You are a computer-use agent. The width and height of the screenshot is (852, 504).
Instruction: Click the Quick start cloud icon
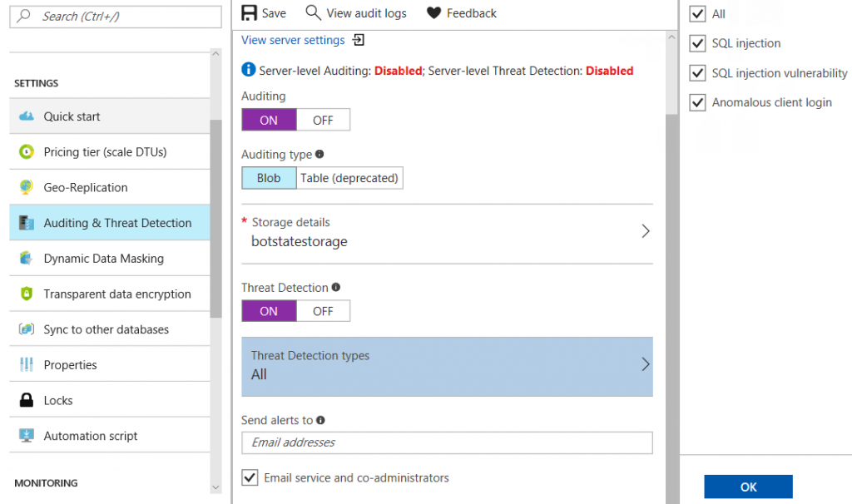click(27, 116)
